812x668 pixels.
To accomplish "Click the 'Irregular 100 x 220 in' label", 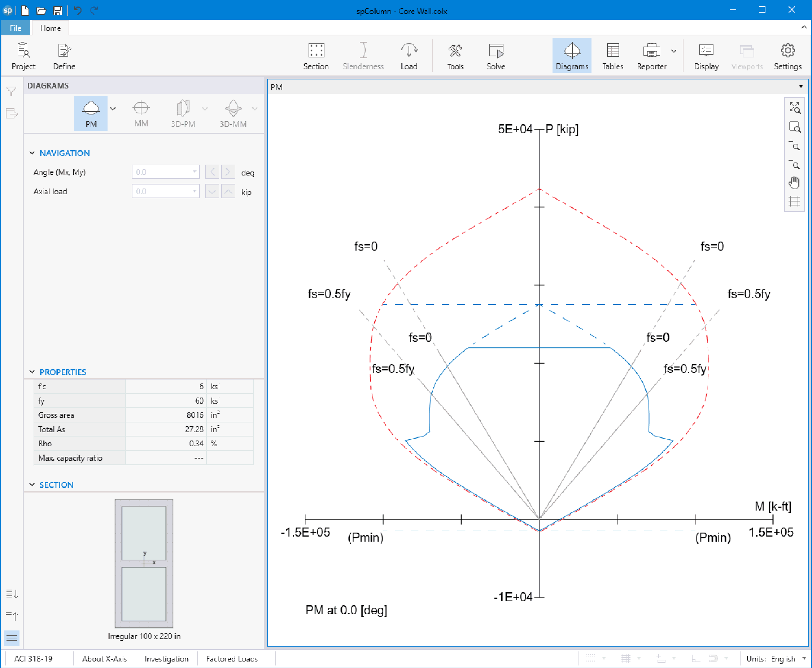I will [144, 637].
